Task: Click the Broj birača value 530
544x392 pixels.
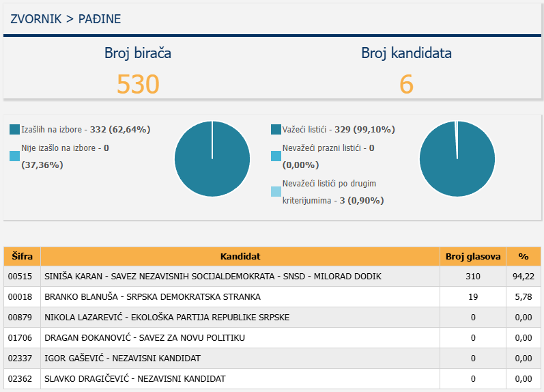Action: click(138, 84)
